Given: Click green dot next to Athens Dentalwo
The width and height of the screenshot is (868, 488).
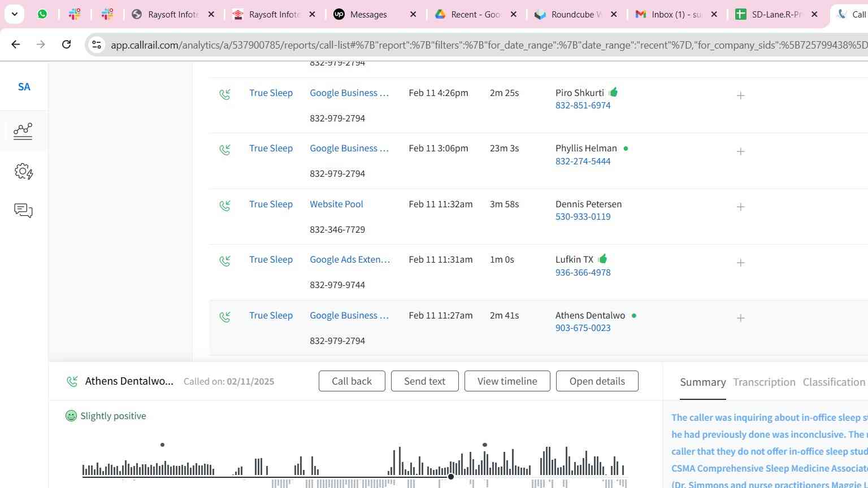Looking at the screenshot, I should click(x=633, y=316).
